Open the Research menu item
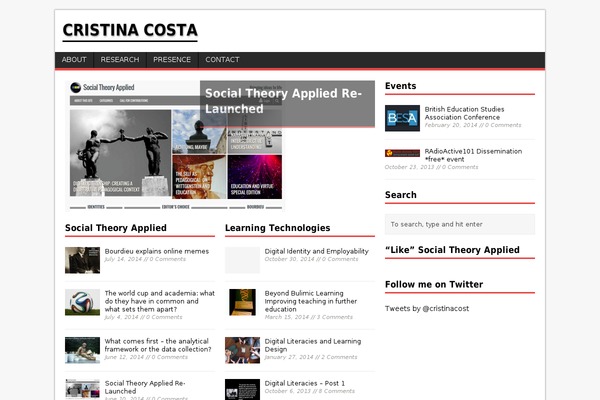Image resolution: width=600 pixels, height=400 pixels. coord(120,60)
